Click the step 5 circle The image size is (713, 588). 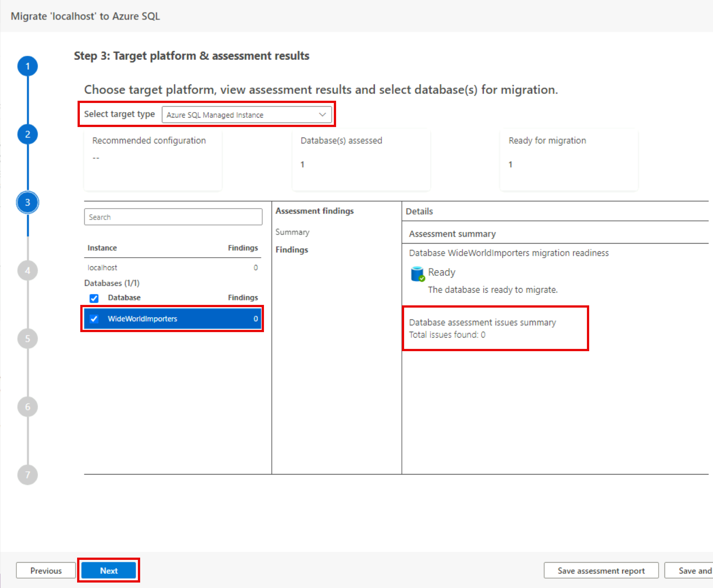point(28,339)
